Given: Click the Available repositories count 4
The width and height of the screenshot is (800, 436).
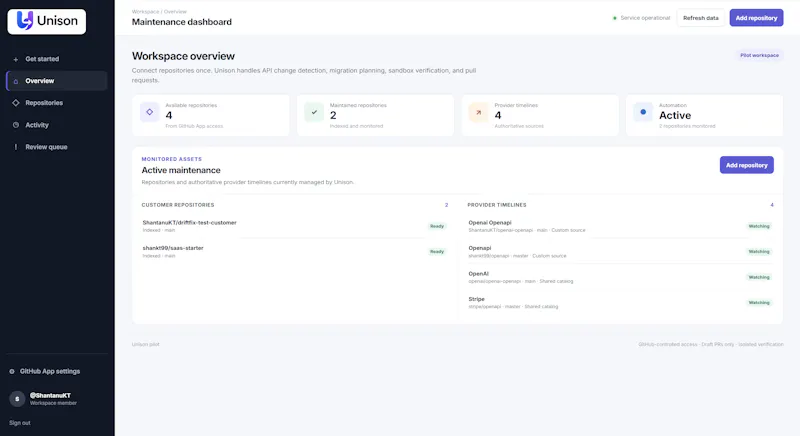Looking at the screenshot, I should coord(169,116).
